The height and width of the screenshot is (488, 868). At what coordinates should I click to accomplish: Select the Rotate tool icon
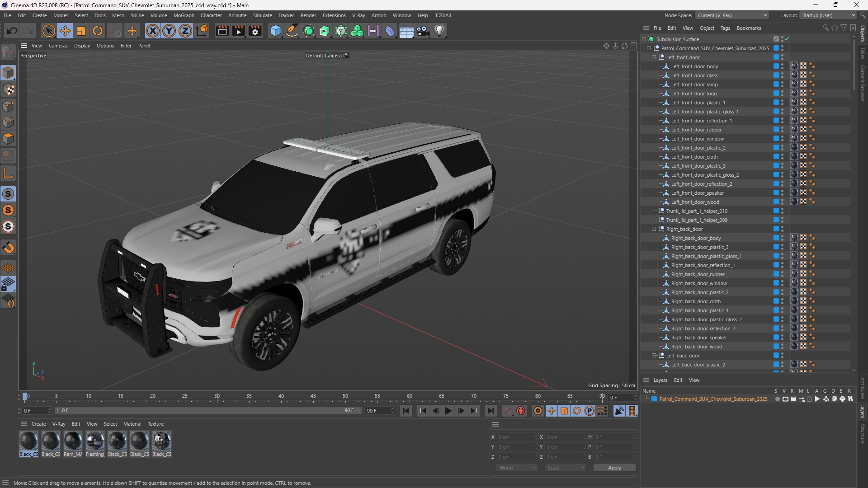98,31
